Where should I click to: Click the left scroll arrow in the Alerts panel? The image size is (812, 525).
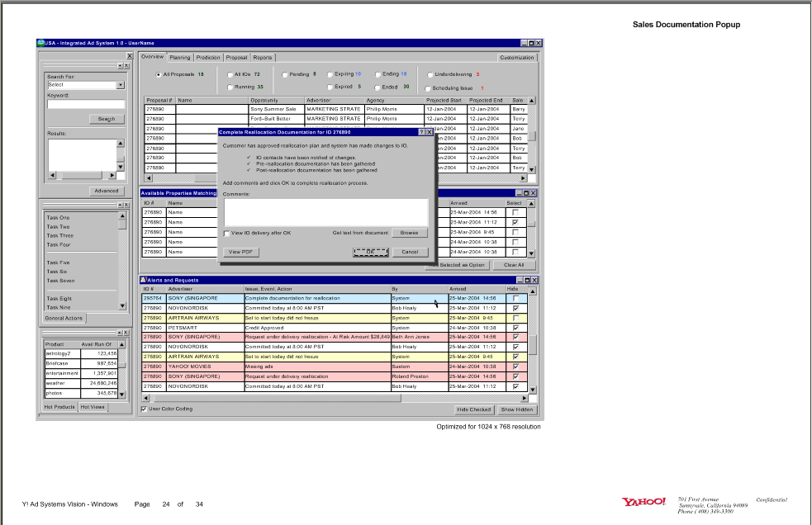[146, 400]
